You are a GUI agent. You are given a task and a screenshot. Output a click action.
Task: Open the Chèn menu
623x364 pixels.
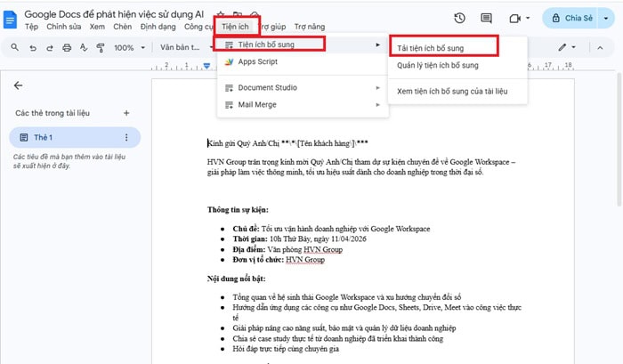(123, 28)
